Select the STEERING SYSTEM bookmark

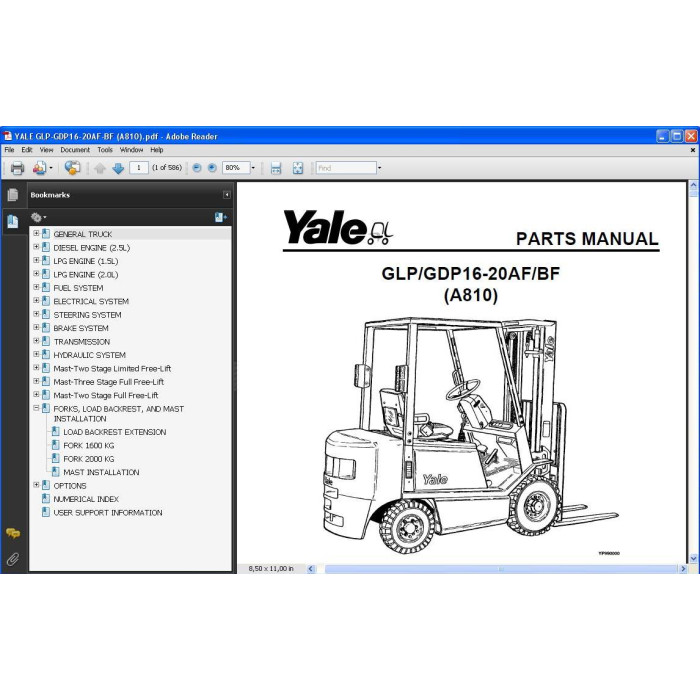pos(88,315)
